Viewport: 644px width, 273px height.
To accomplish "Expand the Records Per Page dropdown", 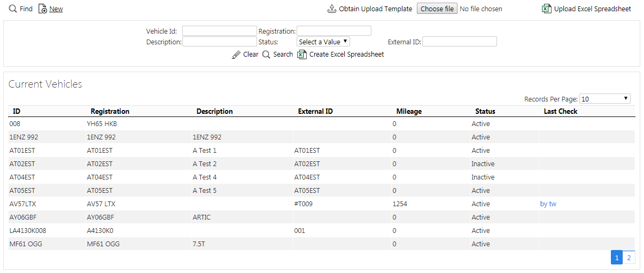I will tap(605, 99).
